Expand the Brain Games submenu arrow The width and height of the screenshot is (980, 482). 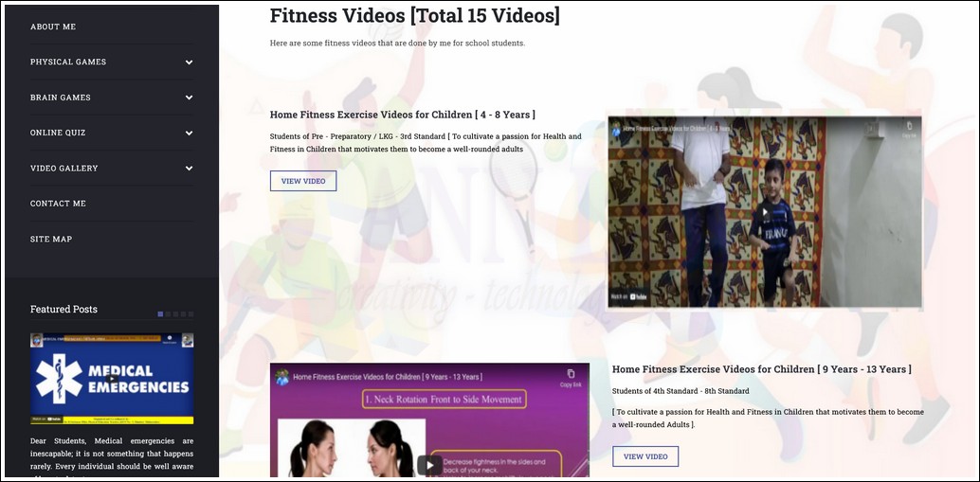pyautogui.click(x=189, y=98)
